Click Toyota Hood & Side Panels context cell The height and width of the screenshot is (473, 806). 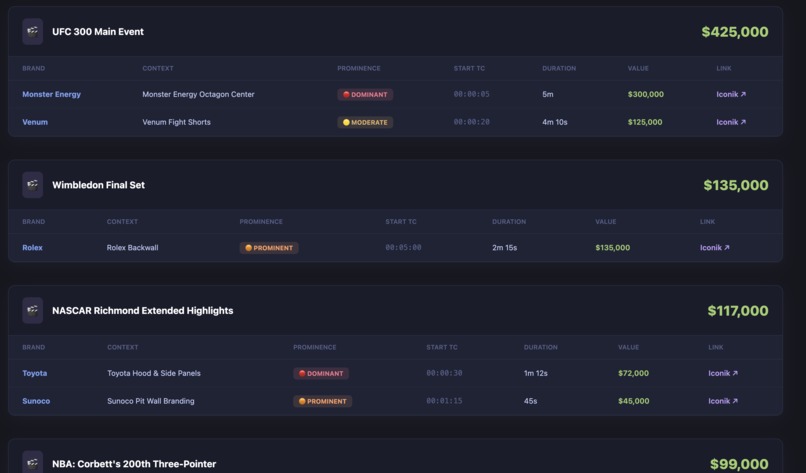point(154,373)
